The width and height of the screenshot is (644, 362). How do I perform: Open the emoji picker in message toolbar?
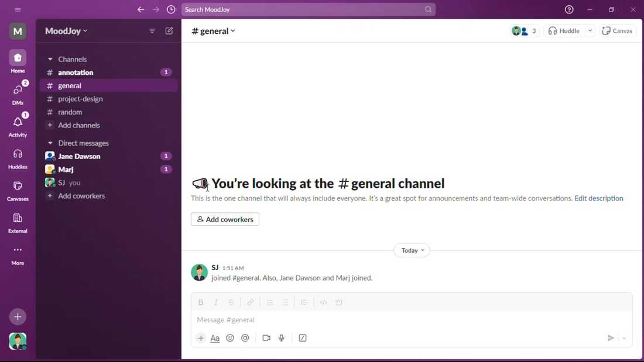point(230,337)
